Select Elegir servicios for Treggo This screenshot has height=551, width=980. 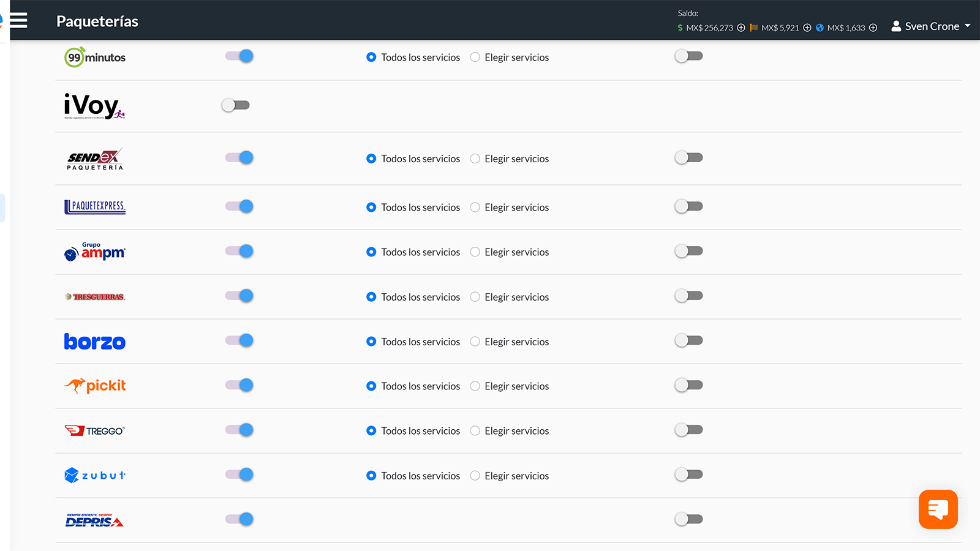[475, 431]
